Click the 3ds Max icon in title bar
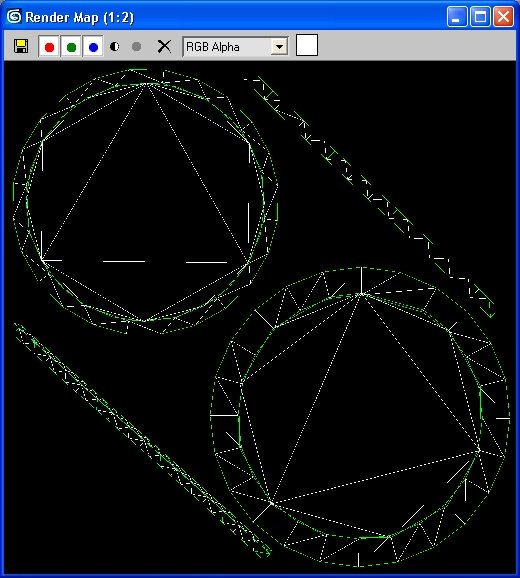Screen dimensions: 520x578 point(14,17)
